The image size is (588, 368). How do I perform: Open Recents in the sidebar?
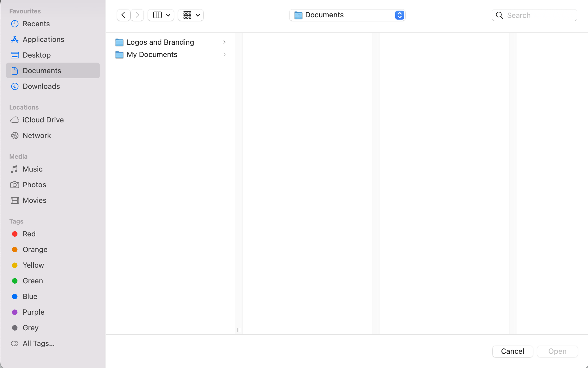36,24
